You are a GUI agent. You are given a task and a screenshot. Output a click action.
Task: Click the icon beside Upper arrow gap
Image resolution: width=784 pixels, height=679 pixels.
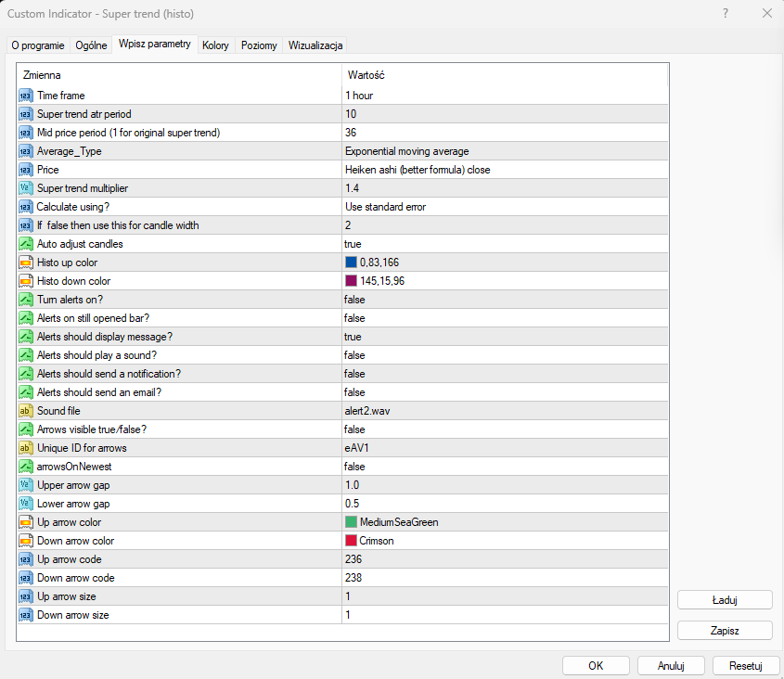(26, 485)
